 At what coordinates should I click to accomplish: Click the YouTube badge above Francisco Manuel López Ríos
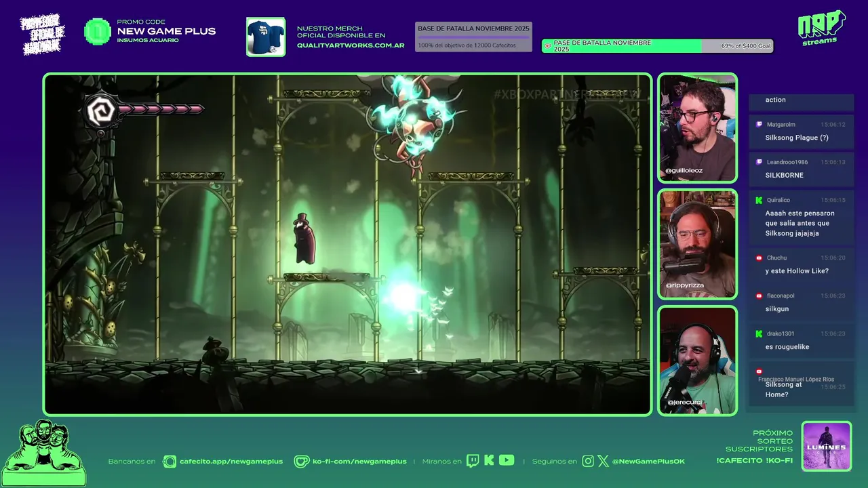[x=759, y=371]
